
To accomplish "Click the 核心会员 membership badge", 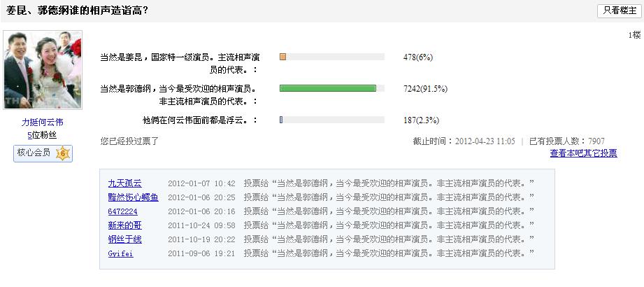I will [x=34, y=153].
